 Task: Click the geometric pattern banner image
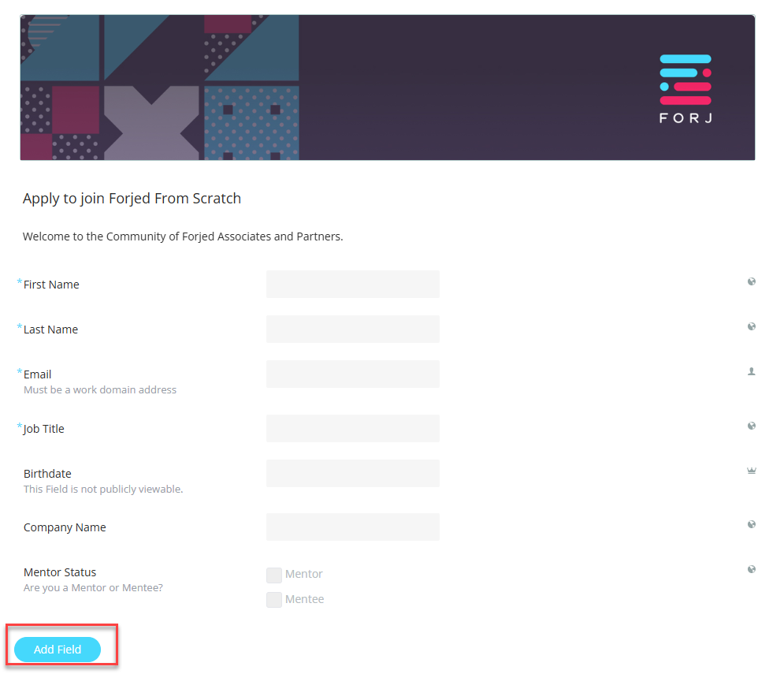(160, 88)
